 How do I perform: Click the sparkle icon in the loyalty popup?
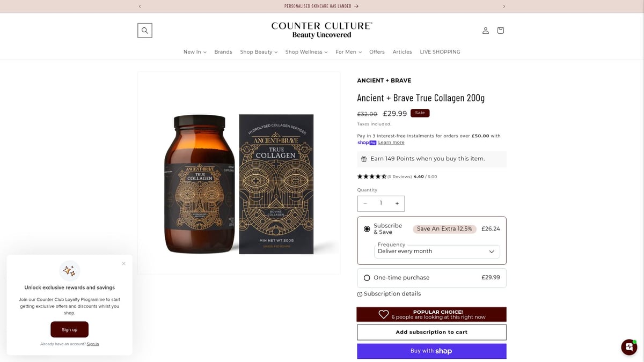point(69,270)
